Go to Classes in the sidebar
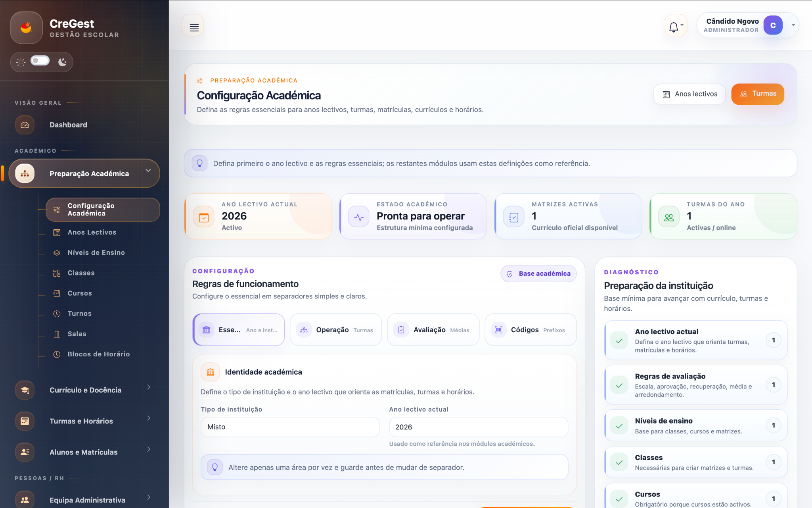The width and height of the screenshot is (812, 508). pyautogui.click(x=81, y=273)
